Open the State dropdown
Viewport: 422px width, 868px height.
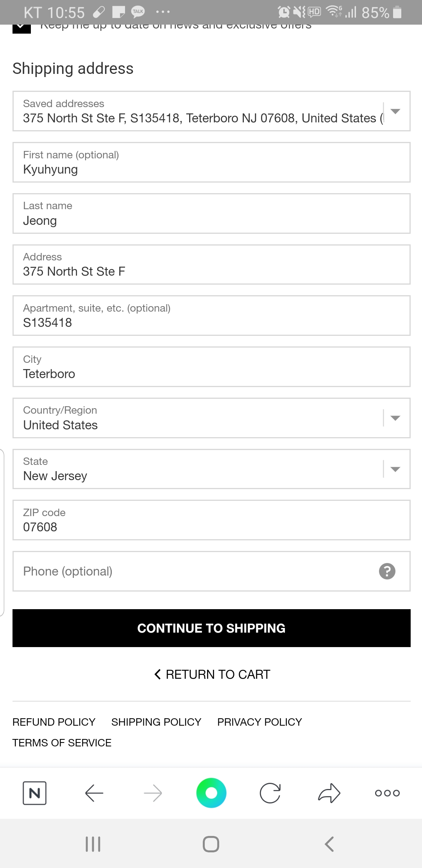click(395, 469)
